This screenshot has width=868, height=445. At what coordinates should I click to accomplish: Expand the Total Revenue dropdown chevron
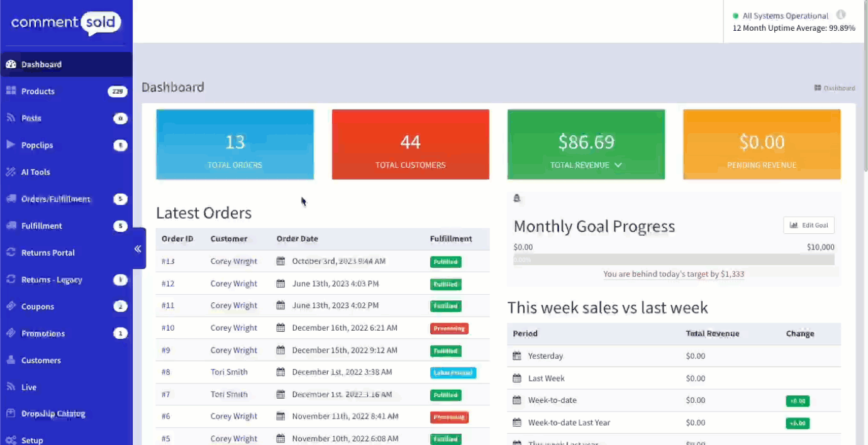(618, 165)
